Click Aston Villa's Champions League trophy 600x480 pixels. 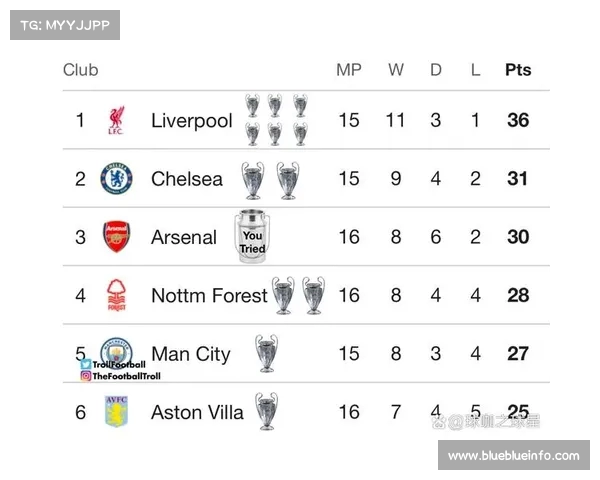pyautogui.click(x=266, y=411)
